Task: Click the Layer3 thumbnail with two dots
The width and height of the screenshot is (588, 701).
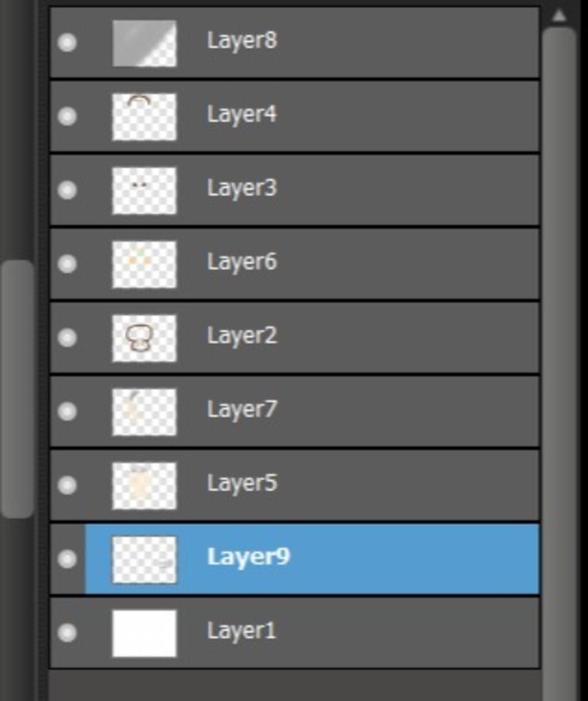Action: pyautogui.click(x=144, y=190)
